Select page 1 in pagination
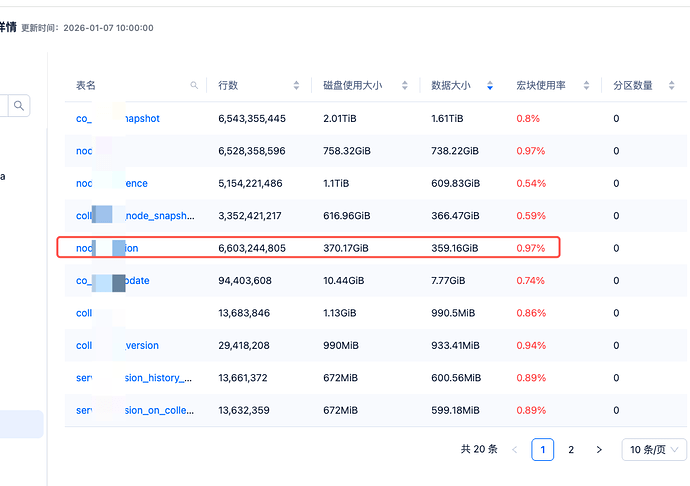690x486 pixels. click(543, 450)
